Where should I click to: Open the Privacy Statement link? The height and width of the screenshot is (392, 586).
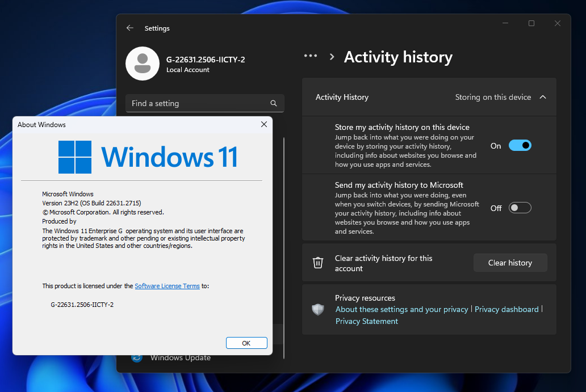coord(367,322)
